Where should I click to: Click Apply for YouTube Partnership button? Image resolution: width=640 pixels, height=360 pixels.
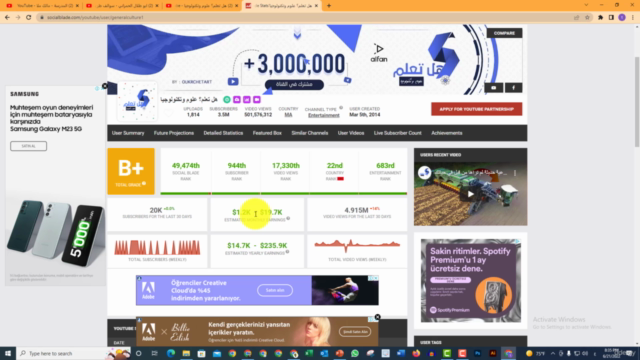pyautogui.click(x=477, y=109)
